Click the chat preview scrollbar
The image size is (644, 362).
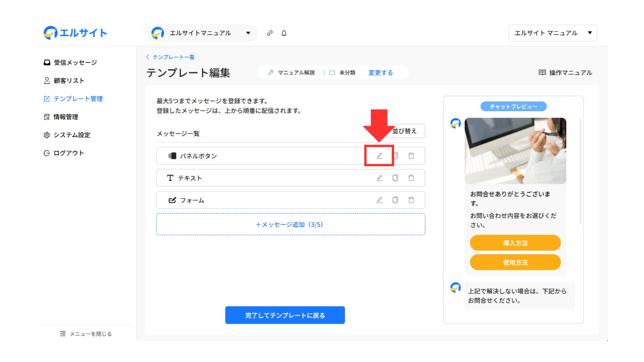click(x=580, y=171)
